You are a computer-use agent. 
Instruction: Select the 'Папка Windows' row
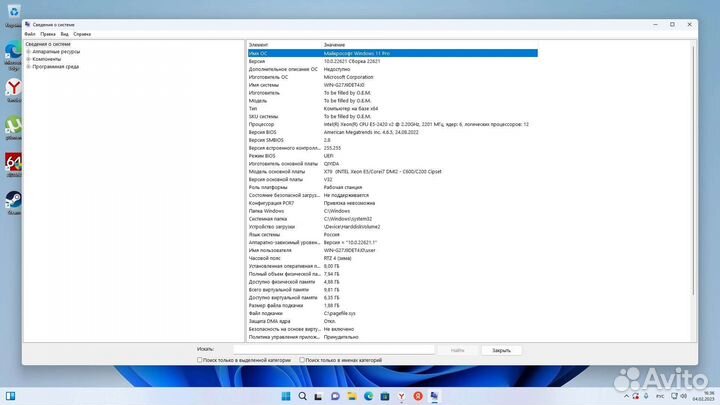(x=392, y=211)
